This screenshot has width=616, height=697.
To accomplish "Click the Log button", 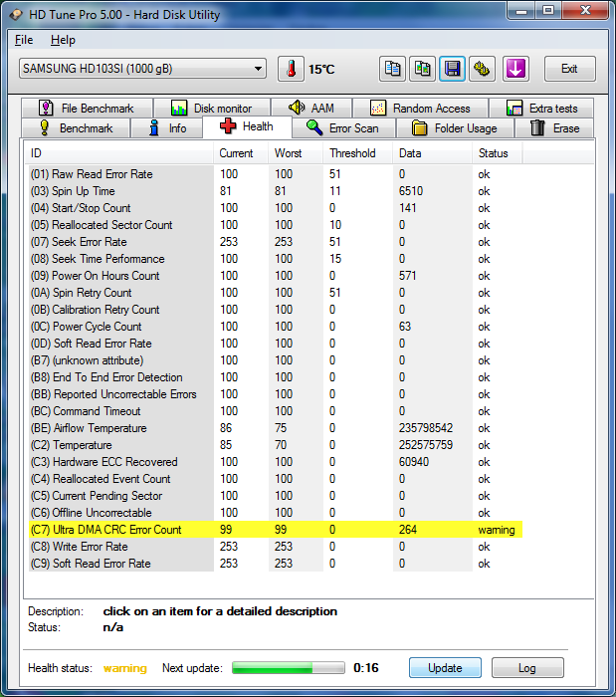I will pos(527,668).
